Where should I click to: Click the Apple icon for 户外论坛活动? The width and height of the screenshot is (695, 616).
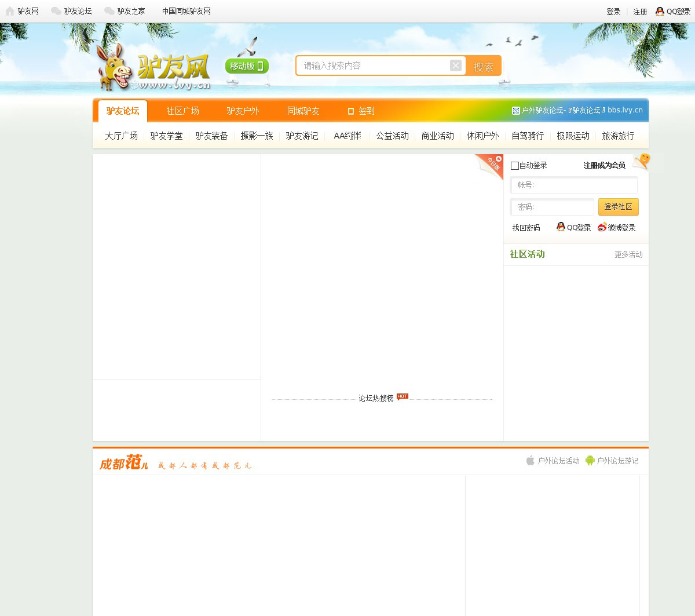530,461
